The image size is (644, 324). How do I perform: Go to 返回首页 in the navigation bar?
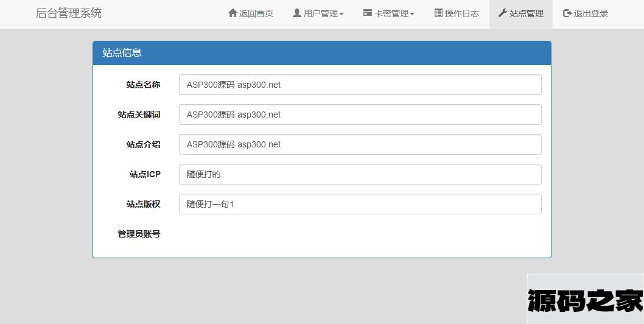pos(256,13)
